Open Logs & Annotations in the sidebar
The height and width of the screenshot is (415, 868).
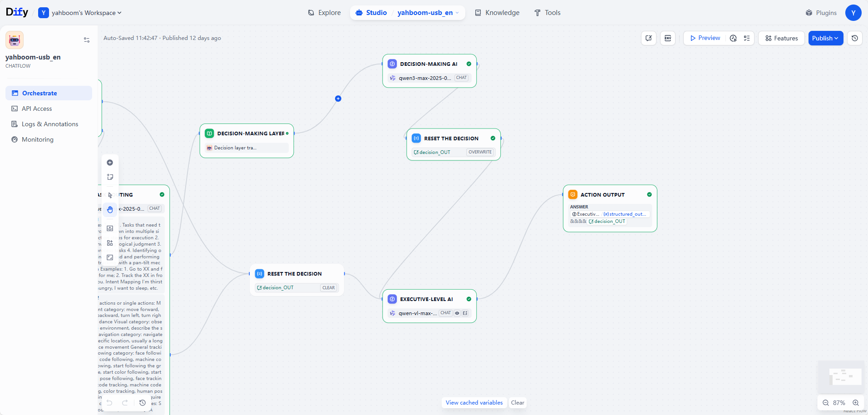49,124
